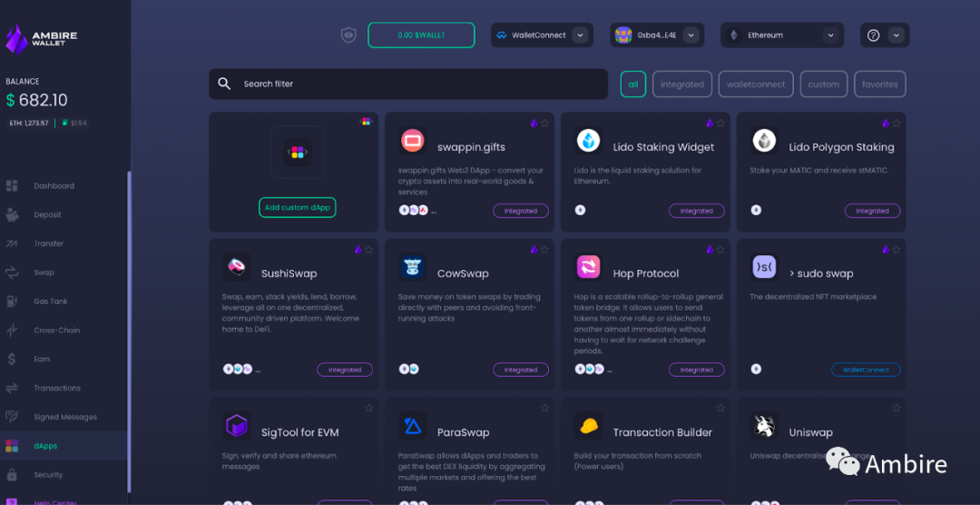
Task: Click the Transactions arrows icon
Action: pos(12,388)
